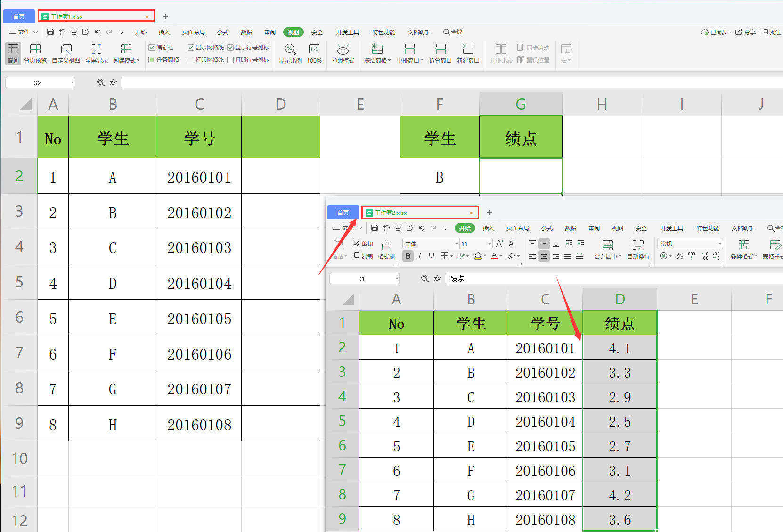Image resolution: width=783 pixels, height=532 pixels.
Task: Open the 页面布局 tab in 工作簿1
Action: click(x=194, y=32)
